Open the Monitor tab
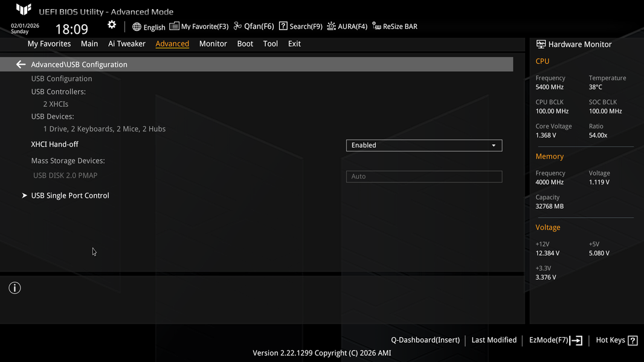The width and height of the screenshot is (644, 362). 213,43
